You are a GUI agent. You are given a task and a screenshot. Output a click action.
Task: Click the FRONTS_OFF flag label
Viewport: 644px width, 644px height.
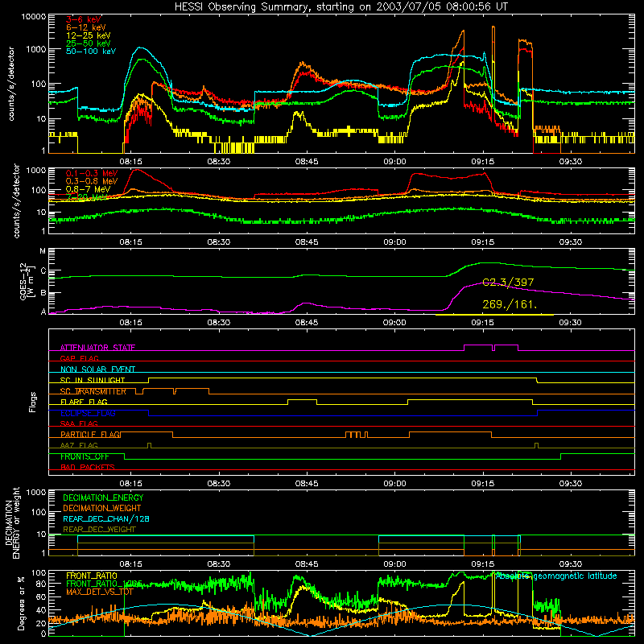click(85, 456)
